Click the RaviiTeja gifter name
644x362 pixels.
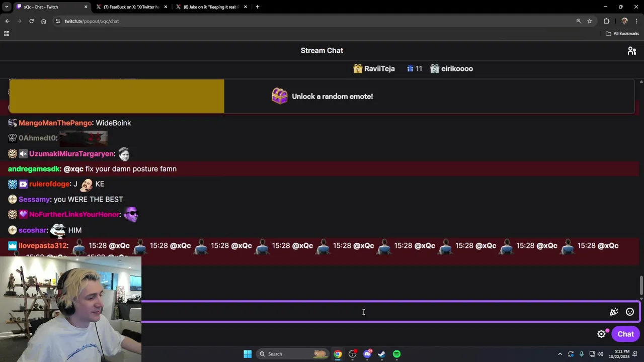point(379,69)
